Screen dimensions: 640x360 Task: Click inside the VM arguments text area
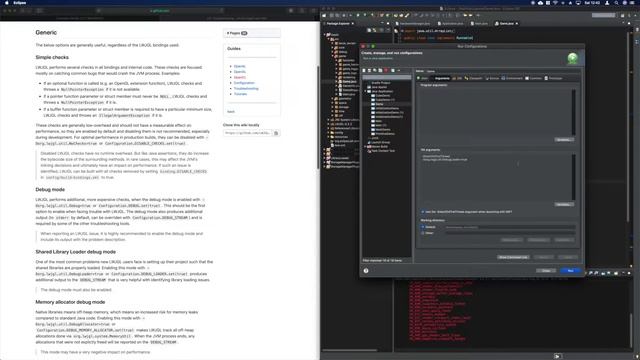click(496, 177)
